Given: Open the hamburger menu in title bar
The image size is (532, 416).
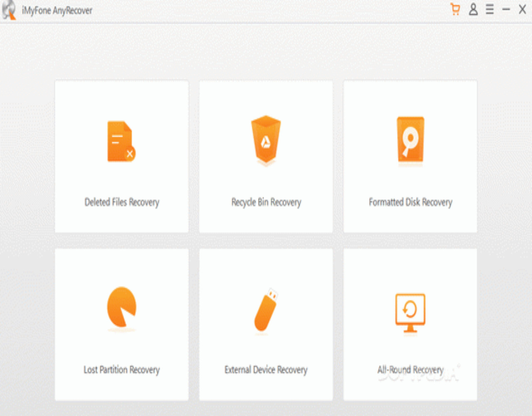Looking at the screenshot, I should click(x=490, y=9).
